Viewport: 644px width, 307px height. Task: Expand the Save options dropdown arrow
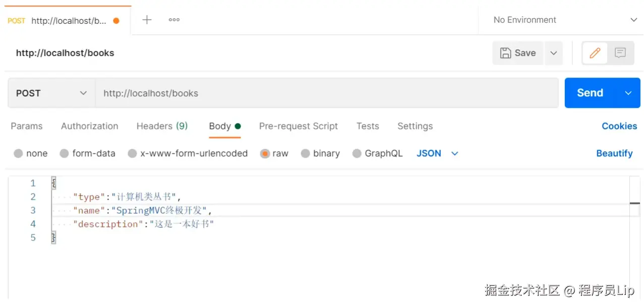[553, 53]
